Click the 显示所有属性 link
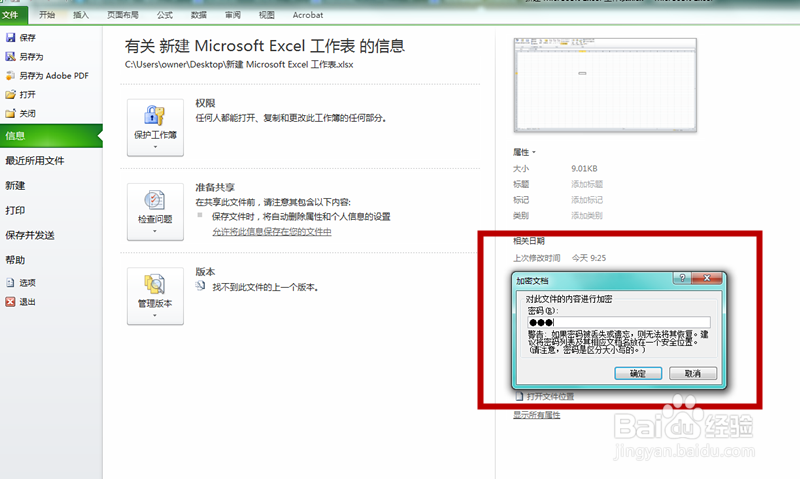Screen dimensions: 800x479 pyautogui.click(x=536, y=415)
